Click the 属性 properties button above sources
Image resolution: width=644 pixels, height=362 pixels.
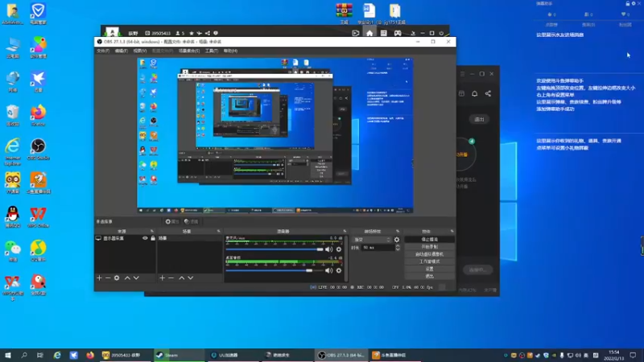coord(172,222)
